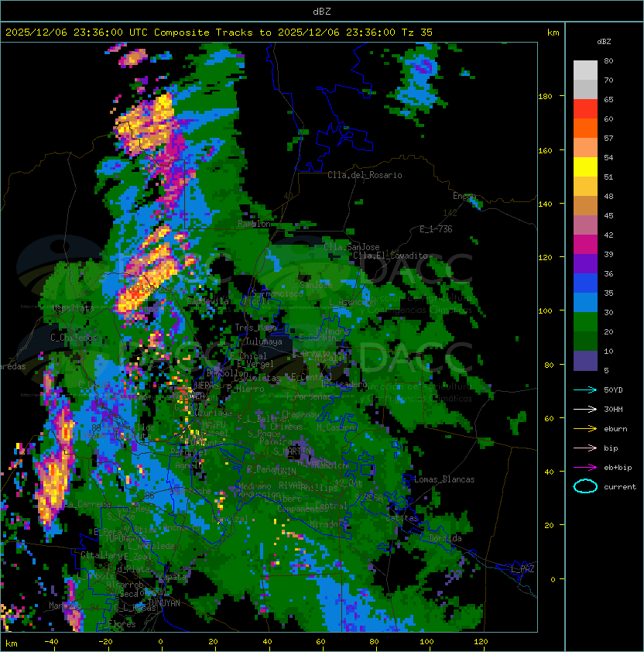Click the '120' tick on the bottom km axis
Image resolution: width=644 pixels, height=652 pixels.
click(x=481, y=642)
